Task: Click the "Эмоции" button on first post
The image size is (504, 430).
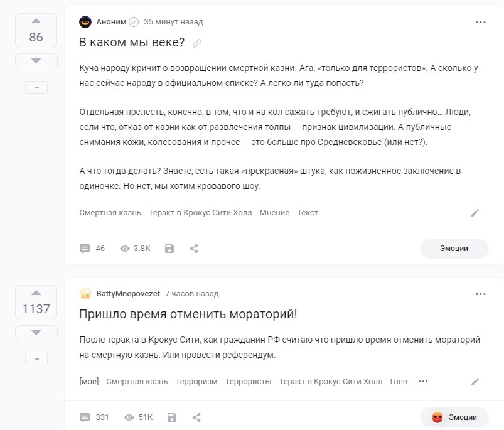Action: pos(454,249)
